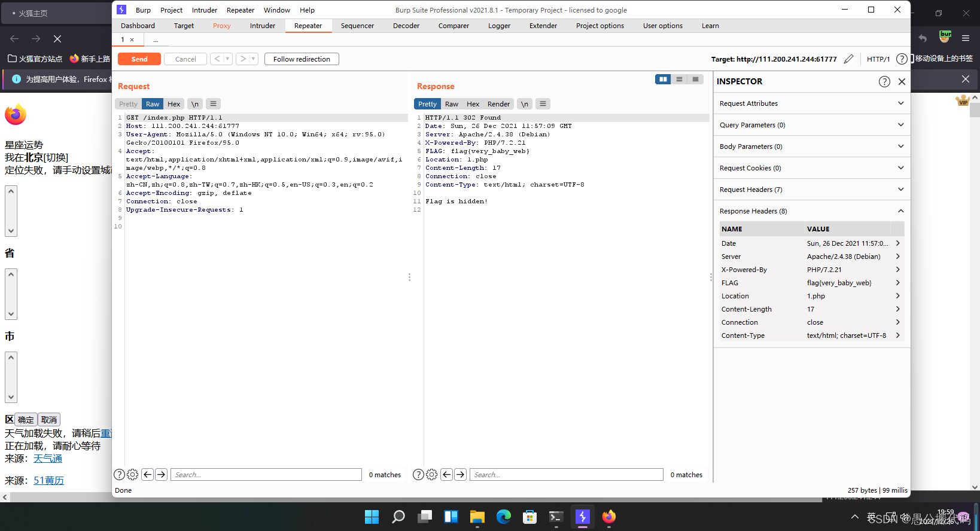This screenshot has height=531, width=980.
Task: Close Repeater tab 1
Action: click(x=132, y=39)
